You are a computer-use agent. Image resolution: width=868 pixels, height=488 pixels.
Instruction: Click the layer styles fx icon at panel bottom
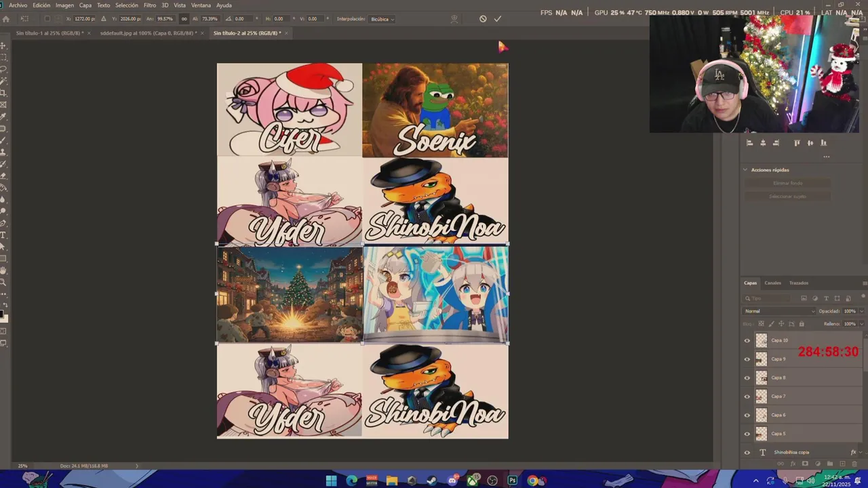(793, 464)
